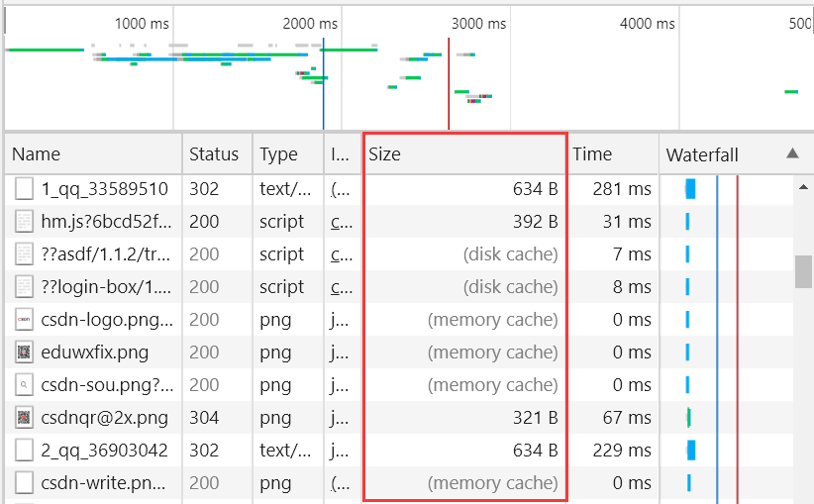Click status 304 cell for csdnqr@2x.png

pyautogui.click(x=204, y=418)
